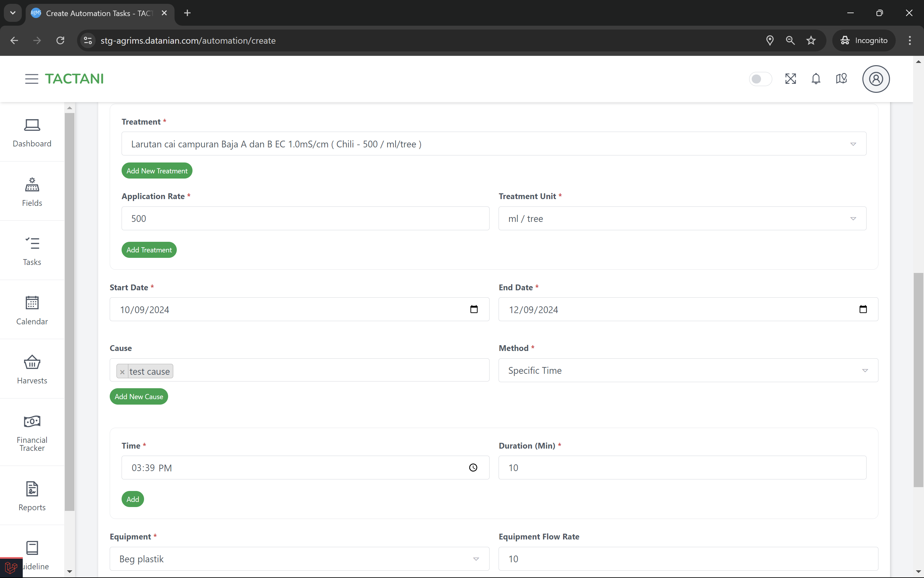Open Harvests from the sidebar

pos(32,370)
